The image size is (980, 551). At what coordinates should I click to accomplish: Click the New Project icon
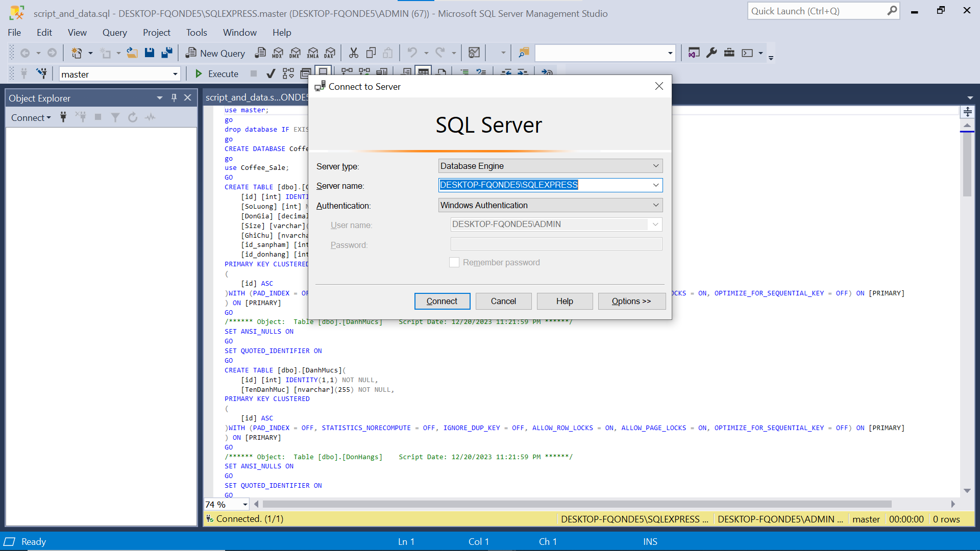76,53
